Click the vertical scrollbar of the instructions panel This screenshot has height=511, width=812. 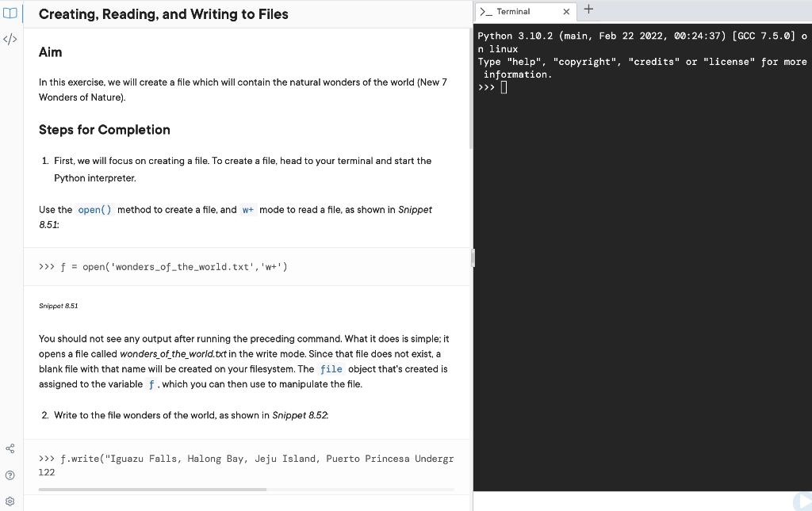pos(473,257)
